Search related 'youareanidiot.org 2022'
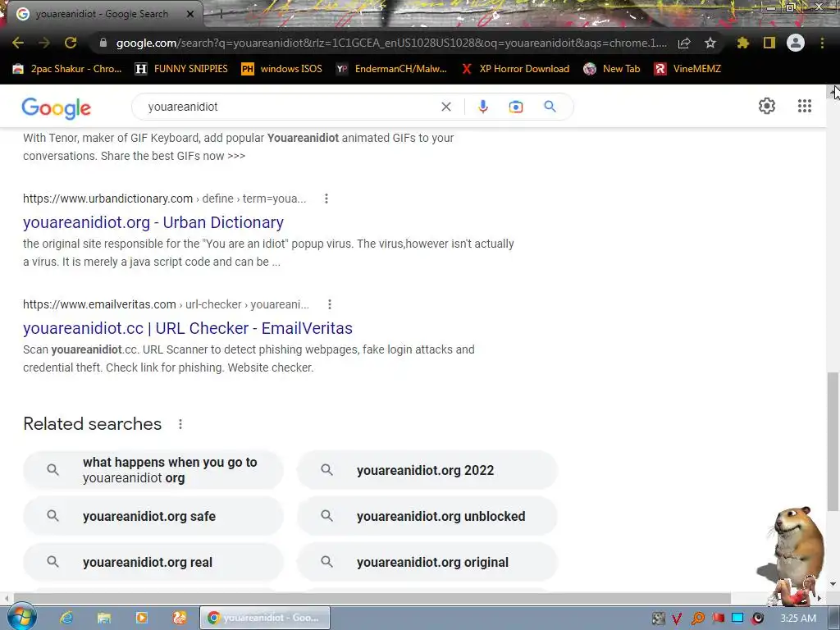 [x=427, y=470]
